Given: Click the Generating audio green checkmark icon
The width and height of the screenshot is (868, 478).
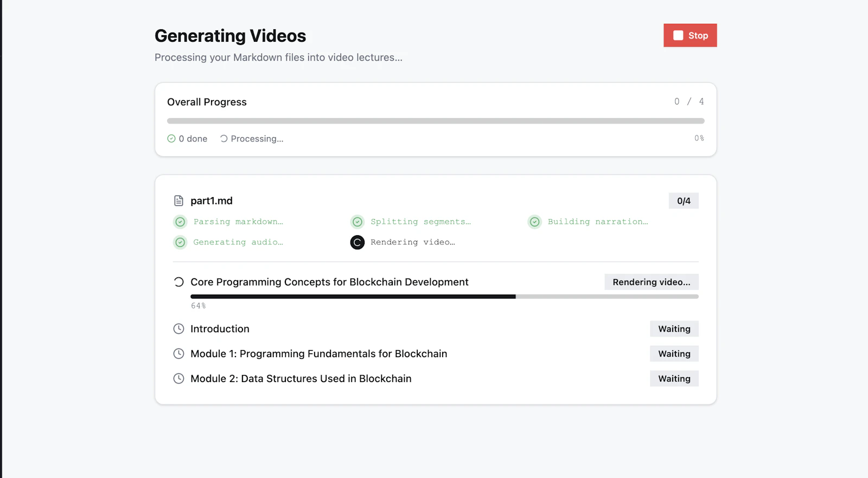Looking at the screenshot, I should pyautogui.click(x=180, y=242).
